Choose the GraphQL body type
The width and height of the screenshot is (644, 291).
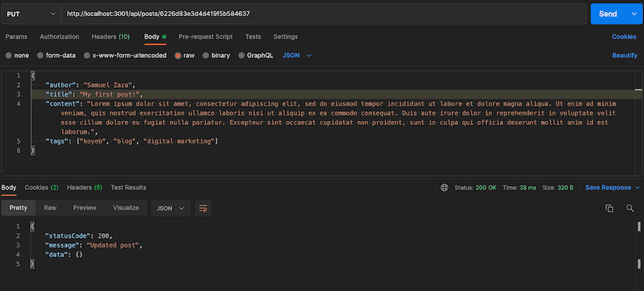coord(255,56)
